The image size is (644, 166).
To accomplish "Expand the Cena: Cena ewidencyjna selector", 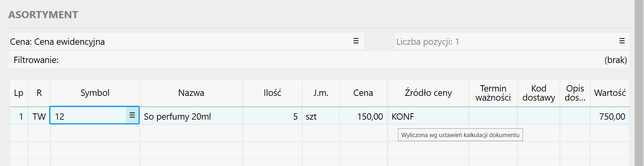I will point(179,42).
